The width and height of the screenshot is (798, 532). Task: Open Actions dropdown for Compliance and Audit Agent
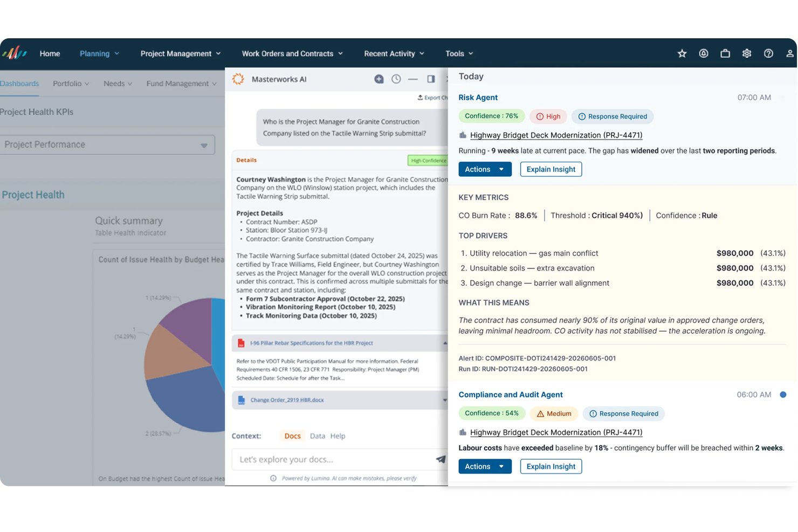[x=485, y=466]
